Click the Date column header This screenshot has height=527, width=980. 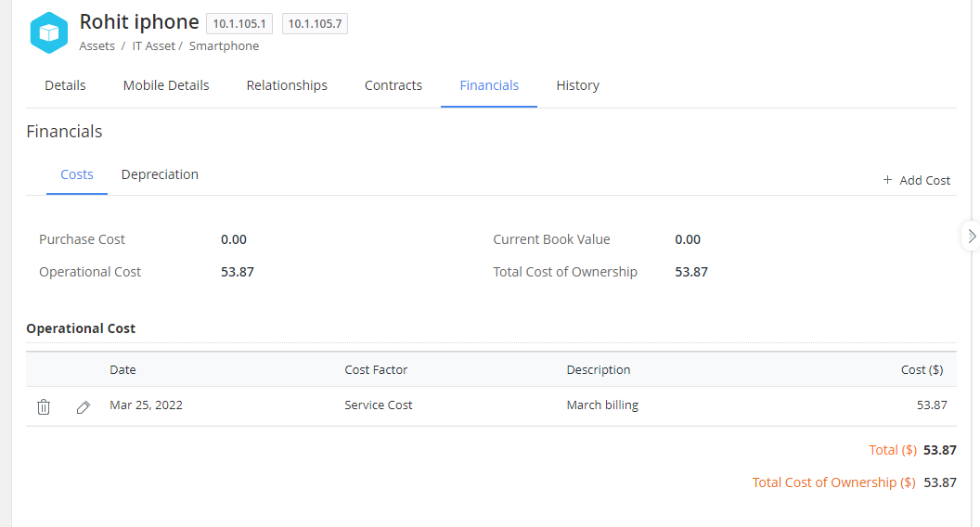122,369
